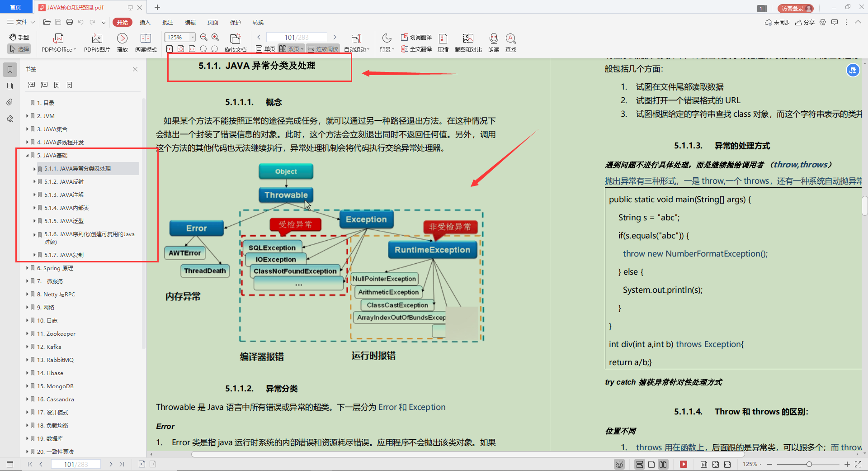Open the PDF转Office conversion tool
868x471 pixels.
(58, 42)
